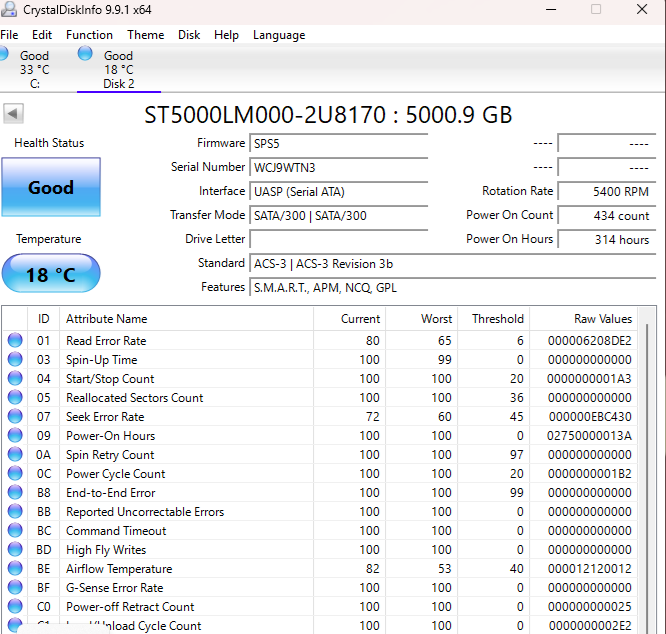
Task: Click status orb for Read Error Rate
Action: click(15, 340)
